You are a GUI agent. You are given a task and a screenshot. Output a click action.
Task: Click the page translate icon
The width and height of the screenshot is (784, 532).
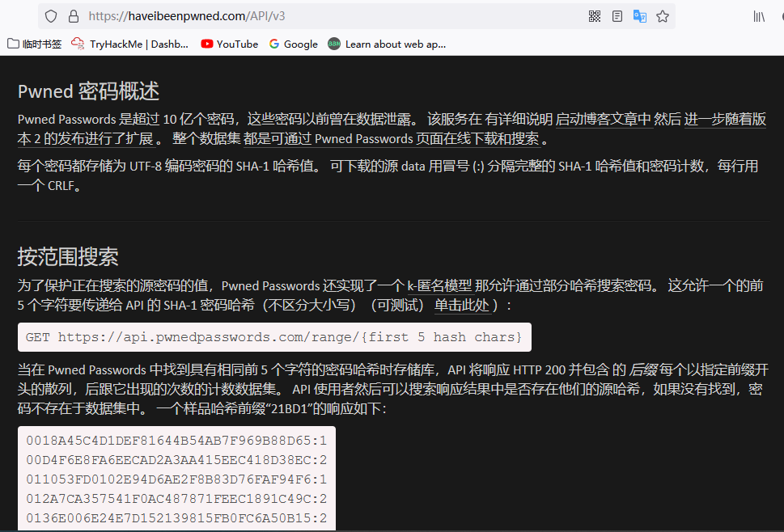pos(640,16)
